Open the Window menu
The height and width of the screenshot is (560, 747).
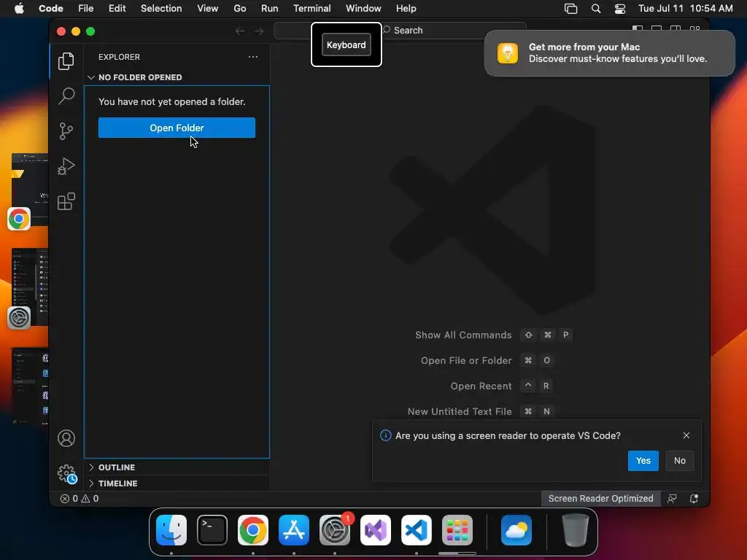[x=363, y=9]
